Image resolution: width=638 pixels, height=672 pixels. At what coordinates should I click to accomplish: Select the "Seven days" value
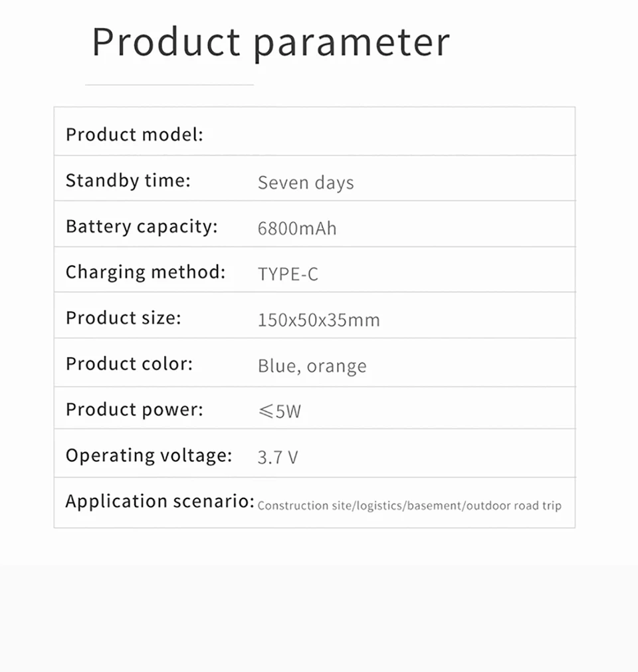pos(306,183)
